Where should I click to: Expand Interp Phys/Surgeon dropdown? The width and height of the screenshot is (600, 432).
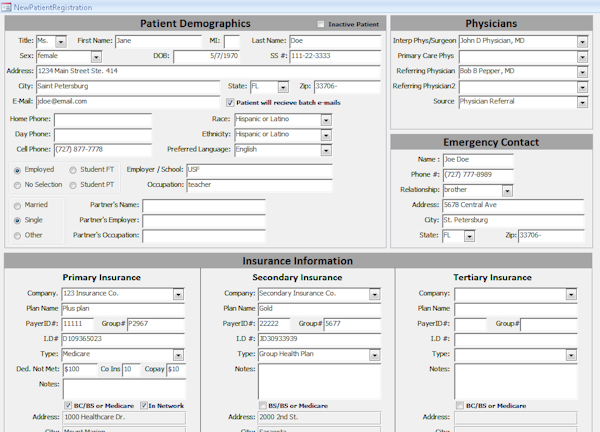(x=582, y=42)
